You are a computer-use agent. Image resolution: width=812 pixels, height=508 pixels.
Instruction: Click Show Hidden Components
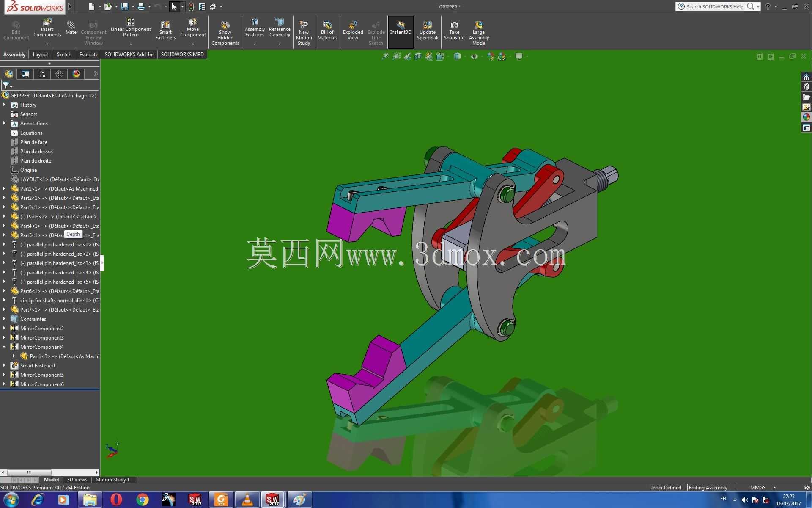[x=225, y=32]
